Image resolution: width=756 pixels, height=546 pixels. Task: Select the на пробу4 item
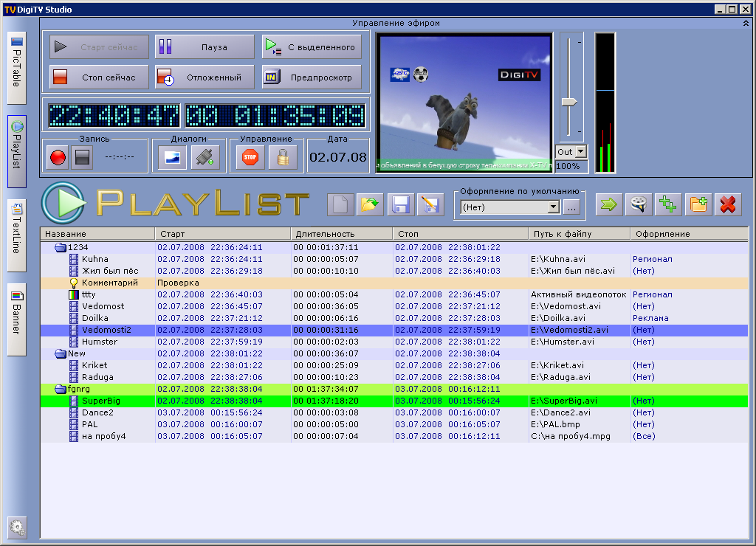coord(394,436)
